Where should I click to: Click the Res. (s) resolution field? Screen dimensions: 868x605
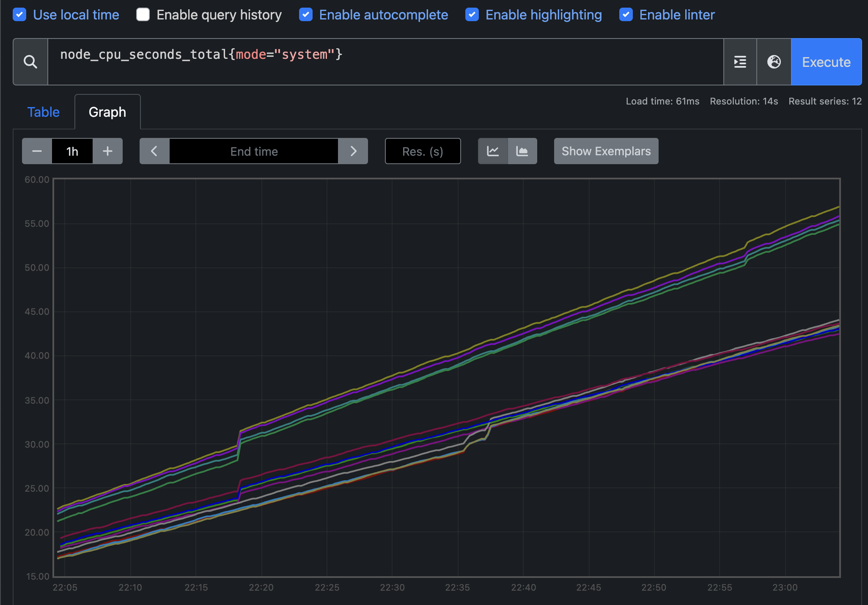coord(423,151)
